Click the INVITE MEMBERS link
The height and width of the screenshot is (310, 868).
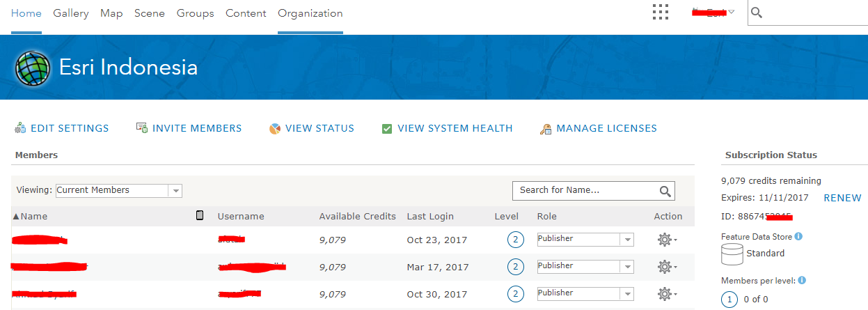[197, 128]
